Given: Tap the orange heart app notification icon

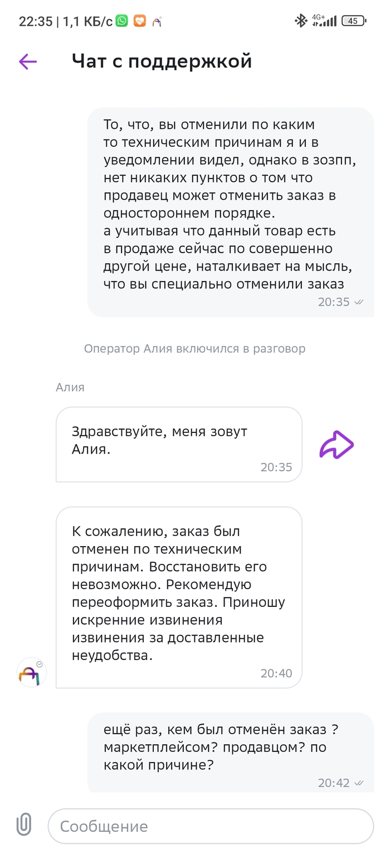Looking at the screenshot, I should [139, 21].
